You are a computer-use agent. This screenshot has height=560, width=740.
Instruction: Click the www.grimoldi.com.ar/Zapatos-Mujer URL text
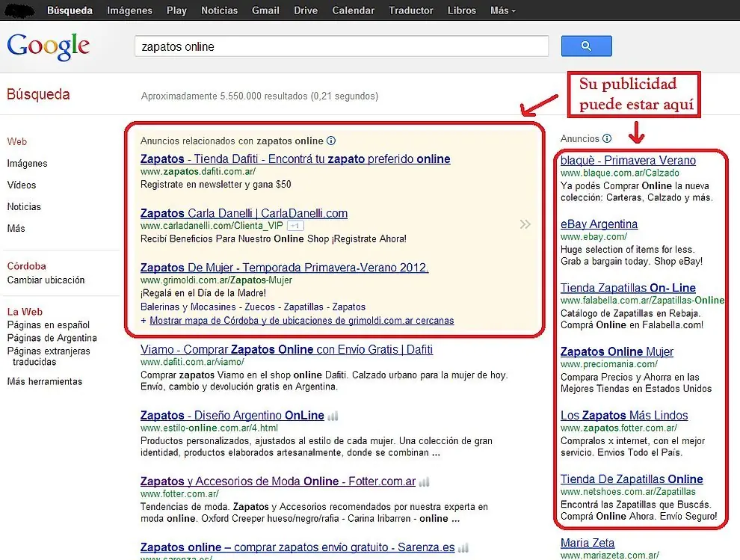[x=216, y=280]
